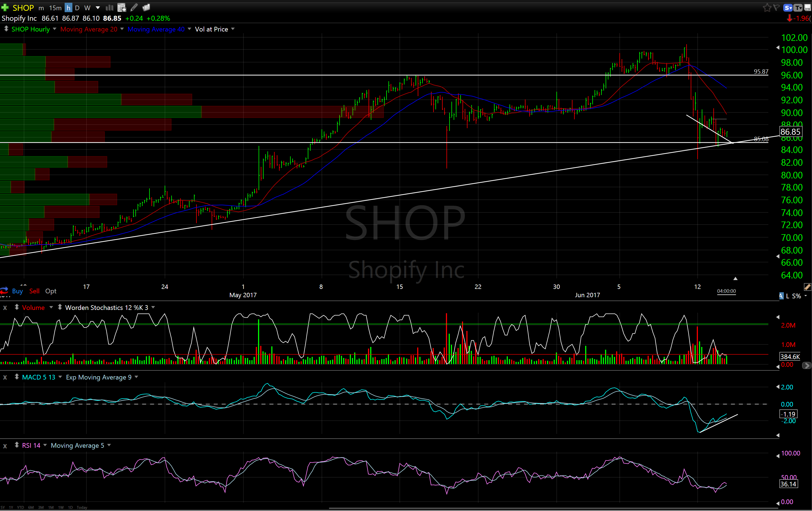Activate the ruler measuring tool icon
The width and height of the screenshot is (812, 511).
(807, 287)
